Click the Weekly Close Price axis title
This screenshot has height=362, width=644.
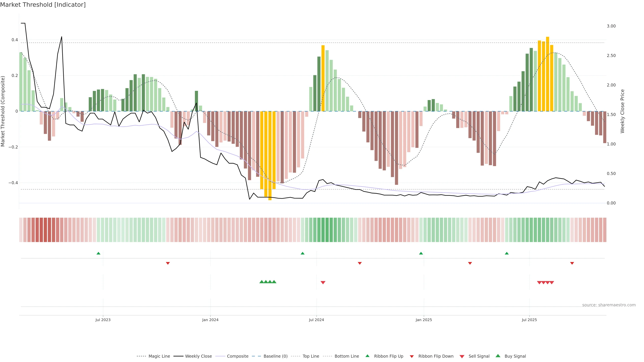coord(622,111)
